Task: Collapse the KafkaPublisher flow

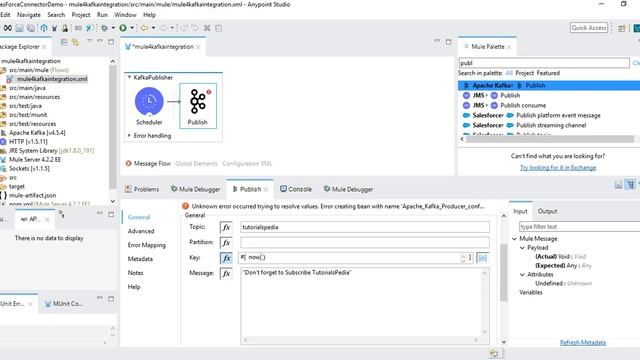Action: [129, 77]
